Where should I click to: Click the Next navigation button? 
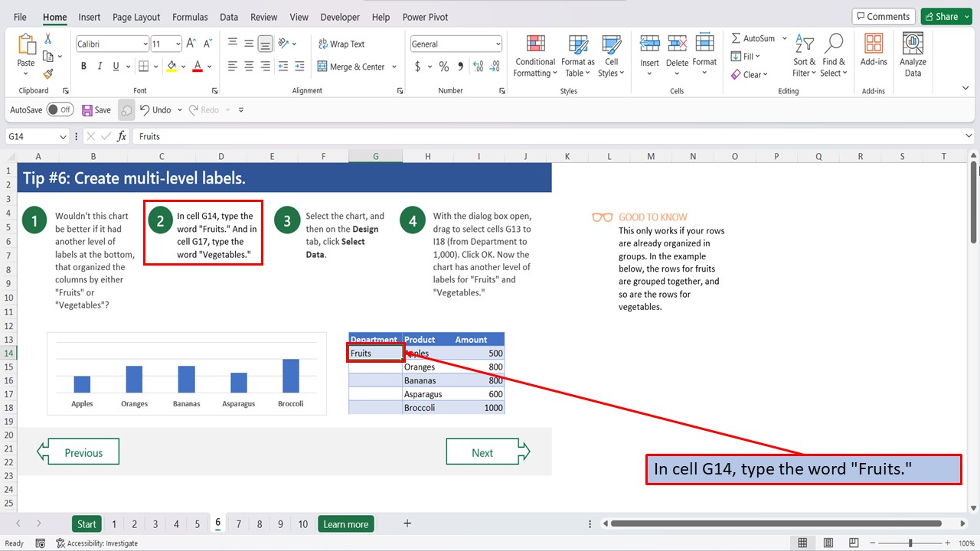(x=483, y=452)
